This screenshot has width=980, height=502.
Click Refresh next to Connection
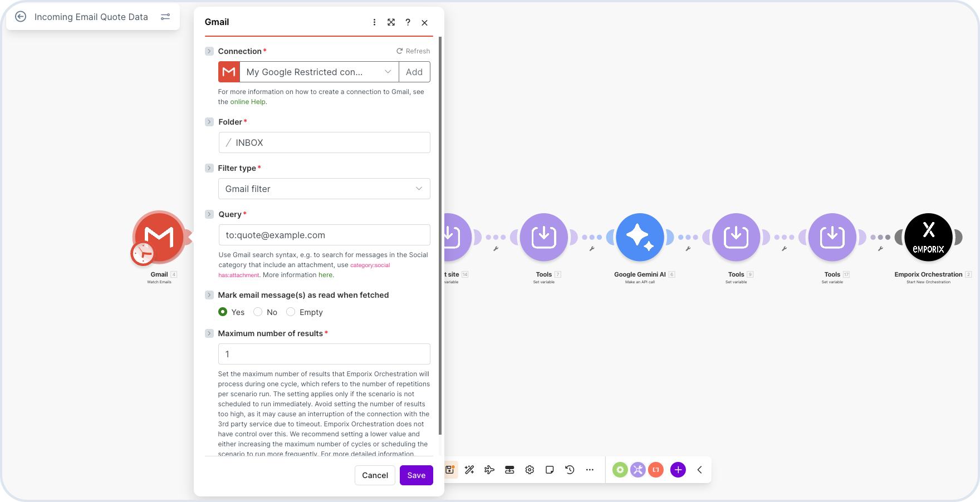(x=413, y=51)
